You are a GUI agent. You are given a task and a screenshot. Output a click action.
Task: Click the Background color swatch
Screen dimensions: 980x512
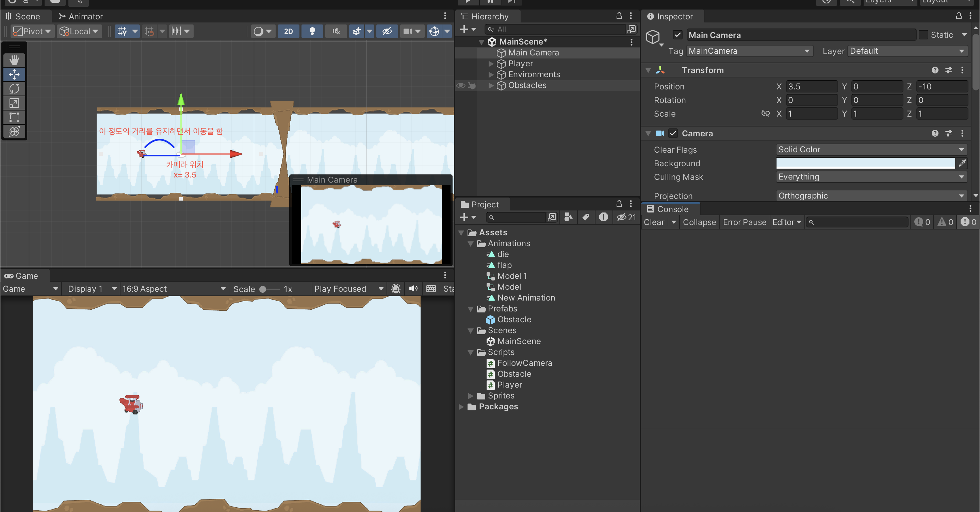[865, 164]
